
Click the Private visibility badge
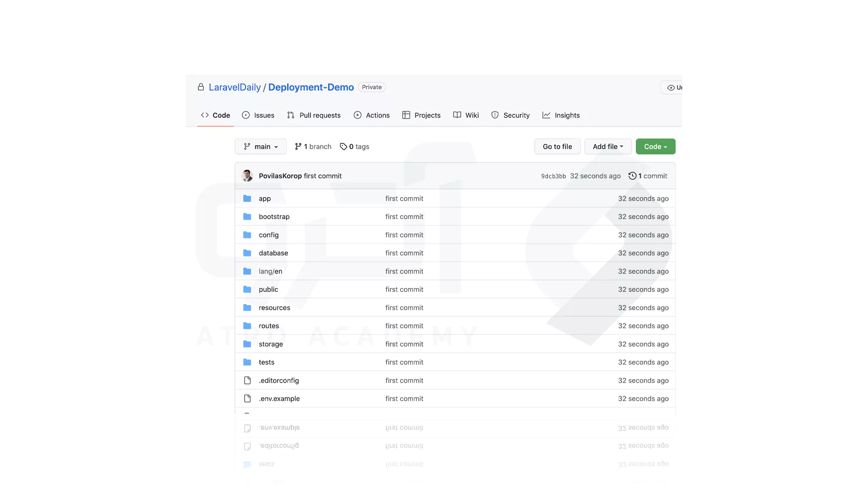click(x=372, y=87)
